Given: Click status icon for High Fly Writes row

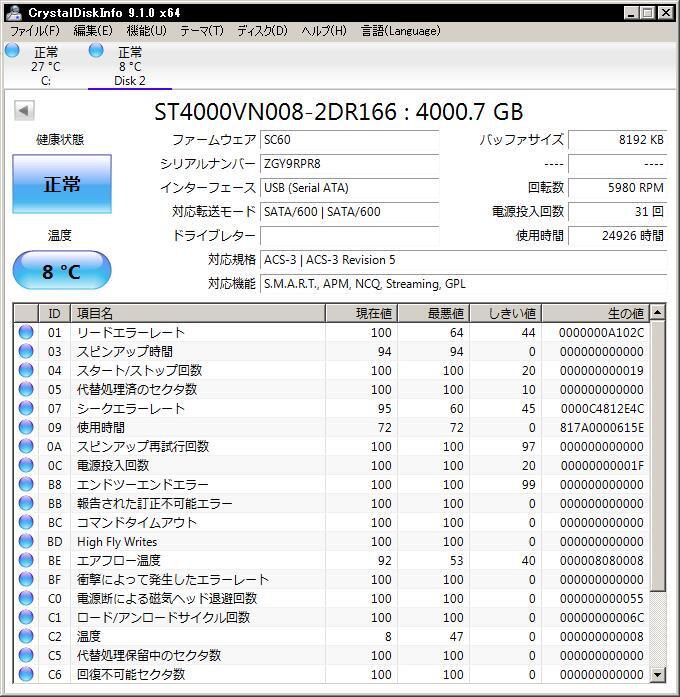Looking at the screenshot, I should (x=26, y=541).
